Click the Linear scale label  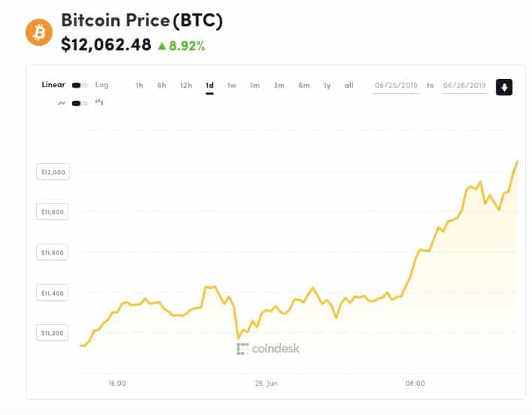pyautogui.click(x=53, y=85)
